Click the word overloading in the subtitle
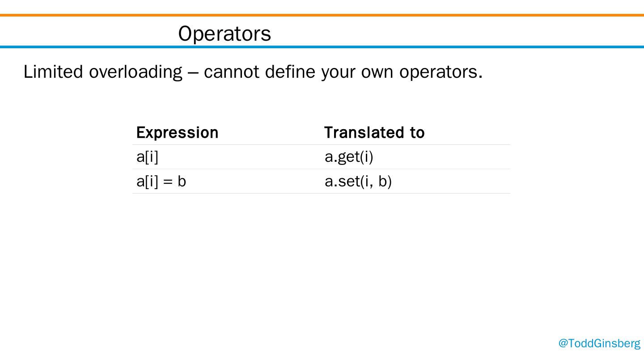Viewport: 644px width, 362px height. (136, 72)
